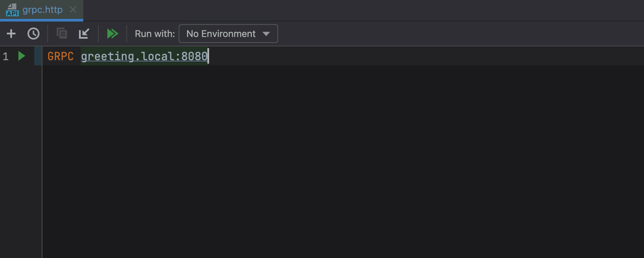Click the add request plus icon
Viewport: 644px width, 258px height.
coord(11,34)
